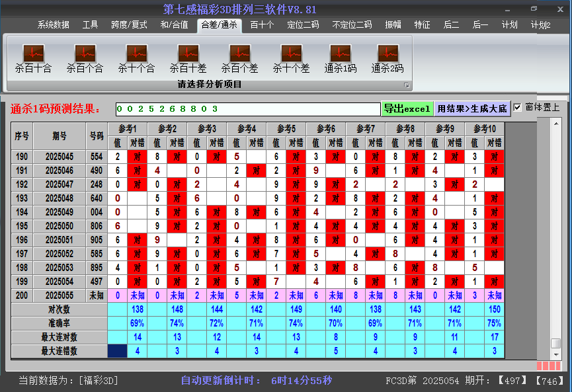Switch to the 跨度/复式 tab
This screenshot has width=572, height=392.
129,25
